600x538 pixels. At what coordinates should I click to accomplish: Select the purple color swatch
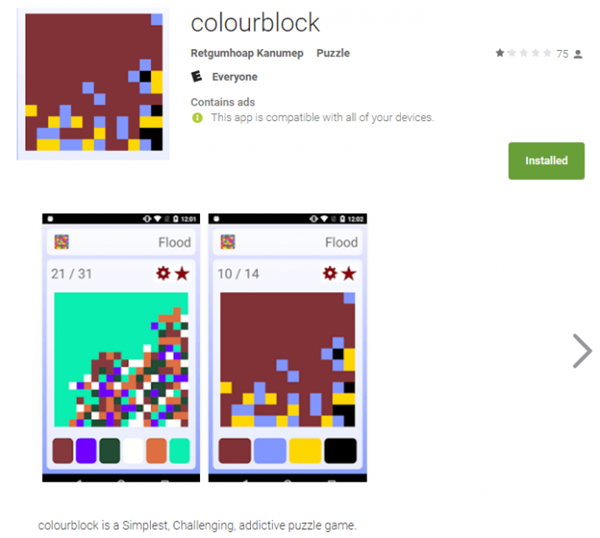click(86, 451)
